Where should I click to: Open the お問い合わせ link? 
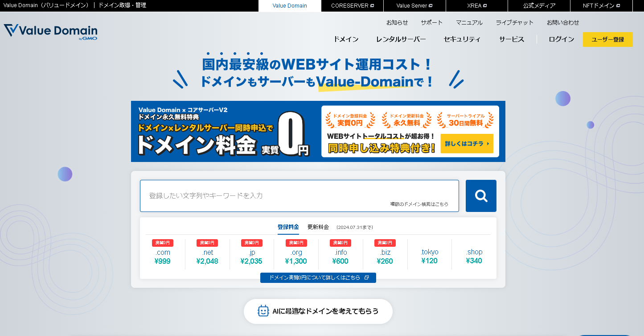pyautogui.click(x=563, y=22)
